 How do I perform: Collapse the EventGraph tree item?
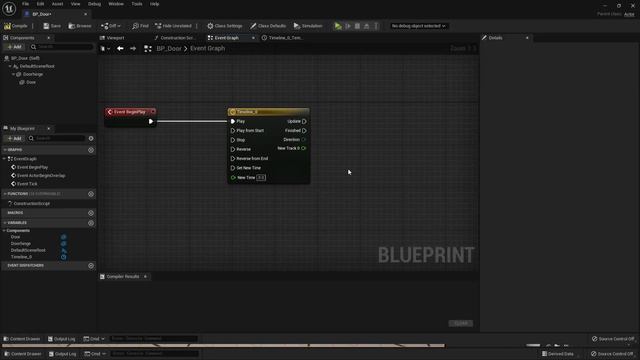5,159
